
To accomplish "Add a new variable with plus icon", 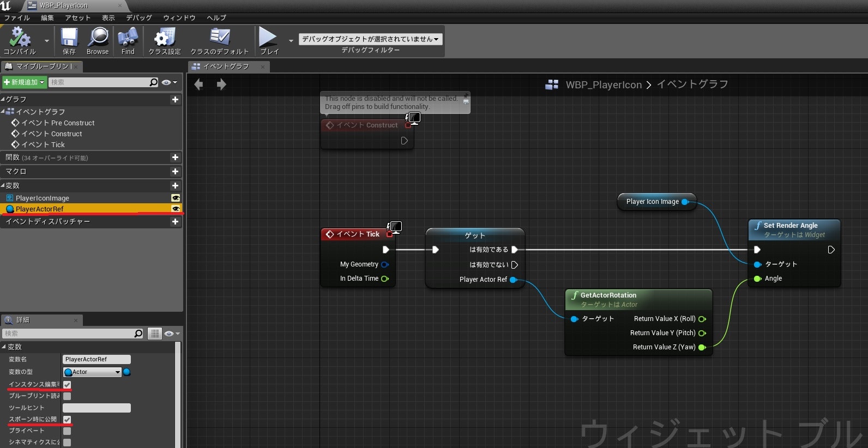I will click(x=175, y=186).
